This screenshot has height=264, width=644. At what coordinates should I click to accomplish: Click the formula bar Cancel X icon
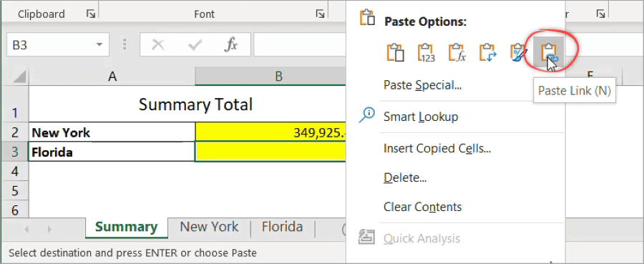tap(157, 44)
